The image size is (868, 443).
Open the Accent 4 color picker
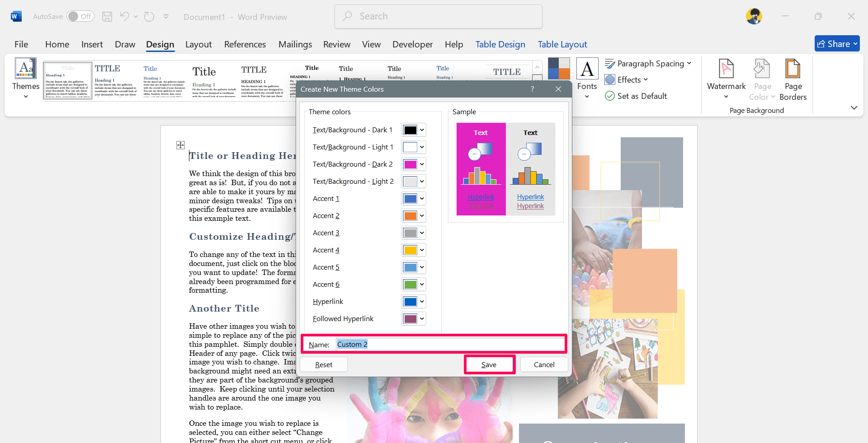[414, 250]
